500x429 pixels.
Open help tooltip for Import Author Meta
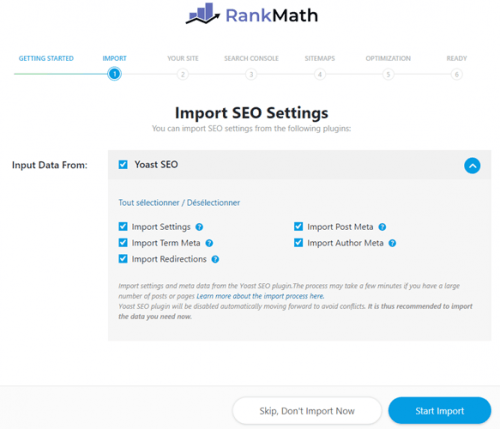[392, 243]
